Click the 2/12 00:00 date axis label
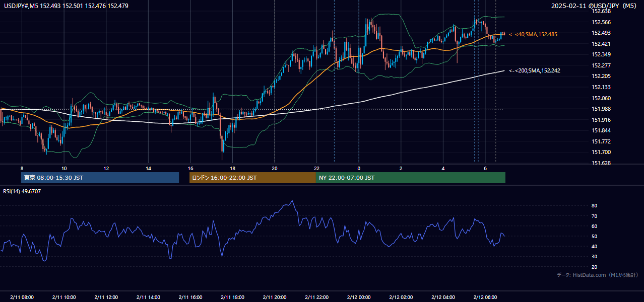Viewport: 644px width, 302px height. click(x=359, y=297)
